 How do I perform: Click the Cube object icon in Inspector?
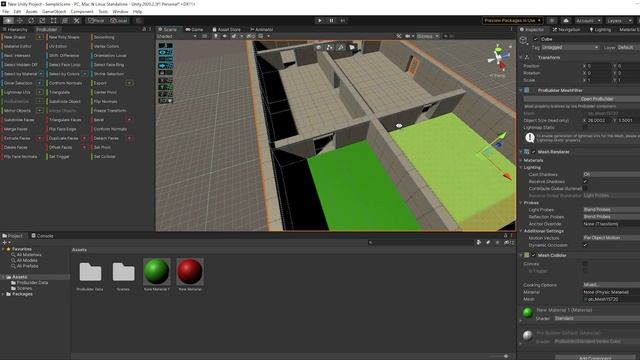pyautogui.click(x=524, y=40)
